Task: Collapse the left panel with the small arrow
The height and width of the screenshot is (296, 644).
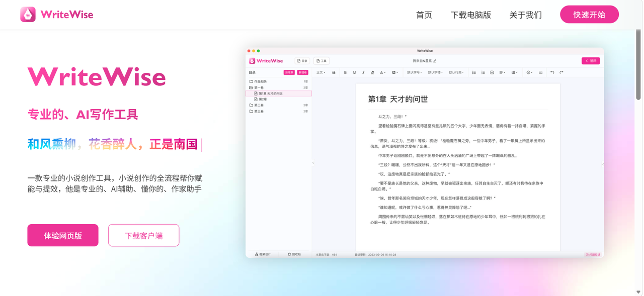Action: [x=313, y=163]
